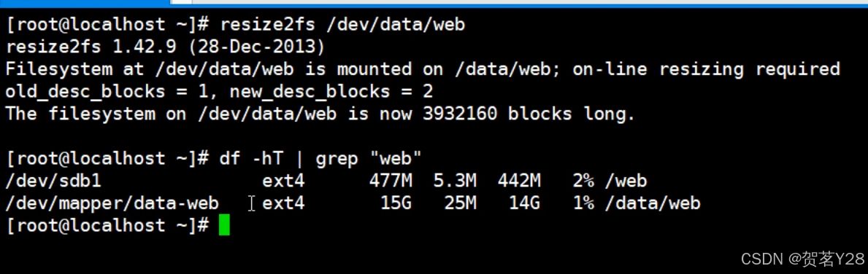Click the 15G size value
868x274 pixels.
(396, 203)
